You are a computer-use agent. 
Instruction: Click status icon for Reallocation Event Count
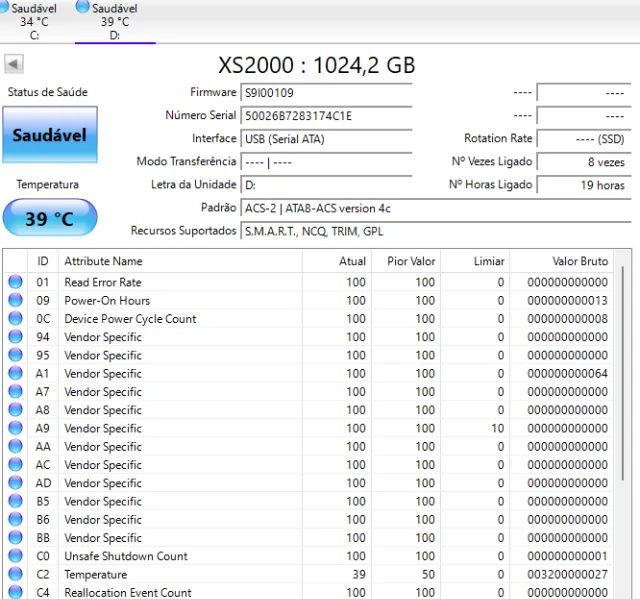[16, 592]
